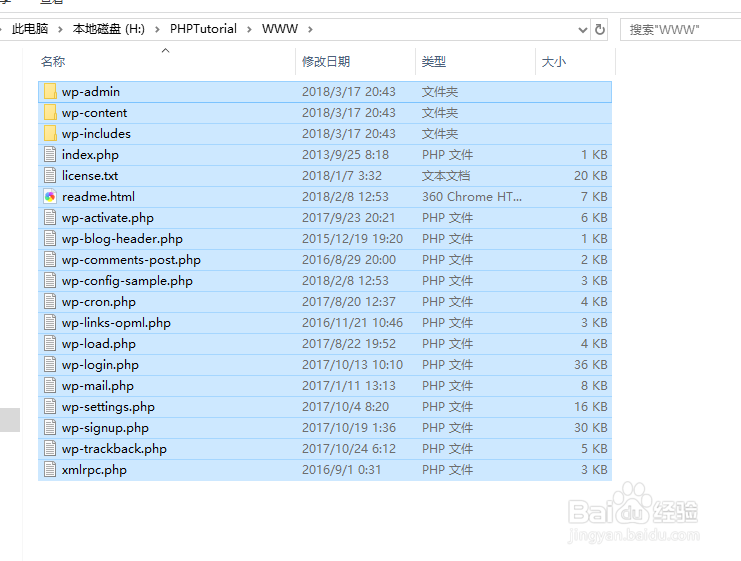Screen dimensions: 741x561
Task: Click the wp-trackback.php file icon
Action: point(50,449)
